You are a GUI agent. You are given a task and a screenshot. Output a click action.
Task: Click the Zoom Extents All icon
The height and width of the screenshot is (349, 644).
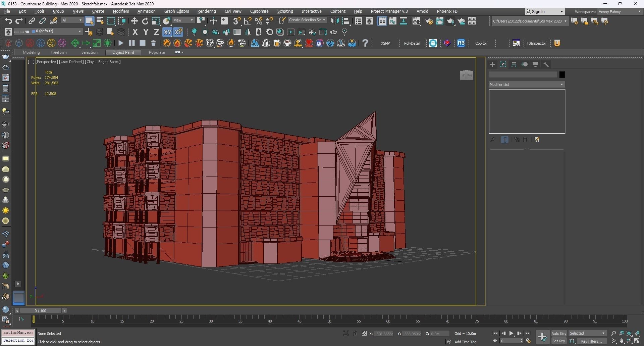pos(637,333)
